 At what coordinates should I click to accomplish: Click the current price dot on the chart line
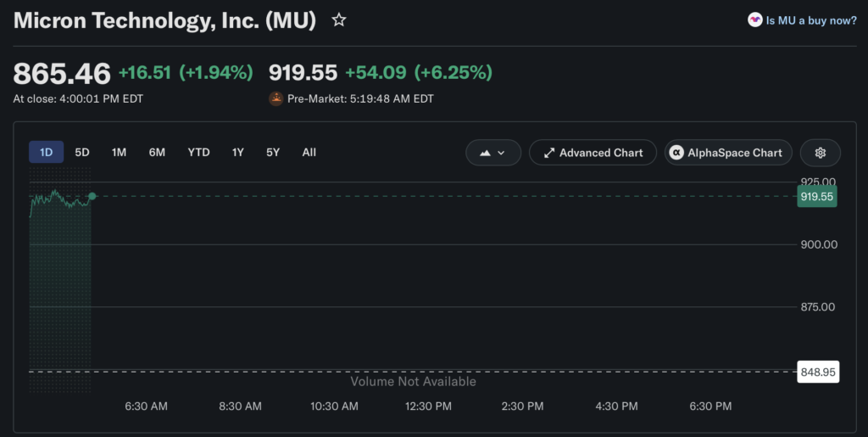click(92, 196)
